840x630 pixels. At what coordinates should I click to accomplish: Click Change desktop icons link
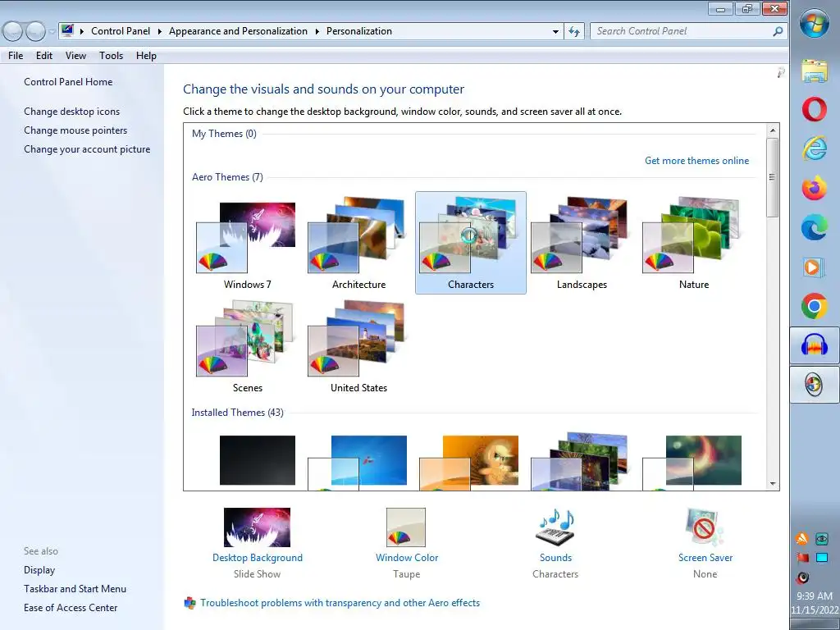72,112
